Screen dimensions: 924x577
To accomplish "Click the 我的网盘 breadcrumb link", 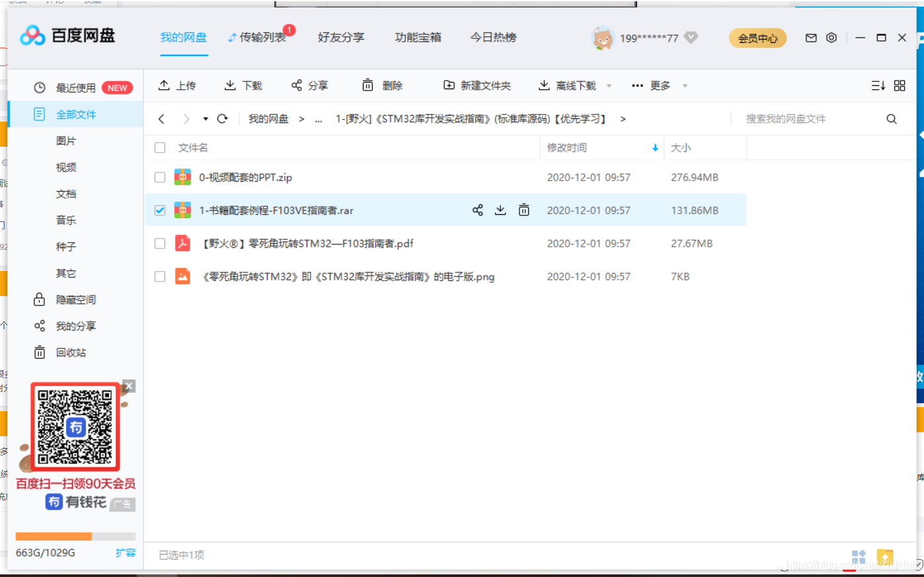I will 268,119.
